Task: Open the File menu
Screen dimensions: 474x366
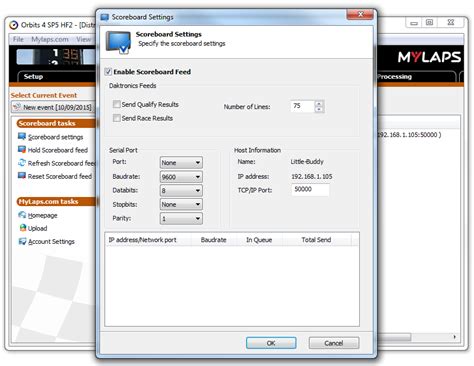Action: pos(18,39)
